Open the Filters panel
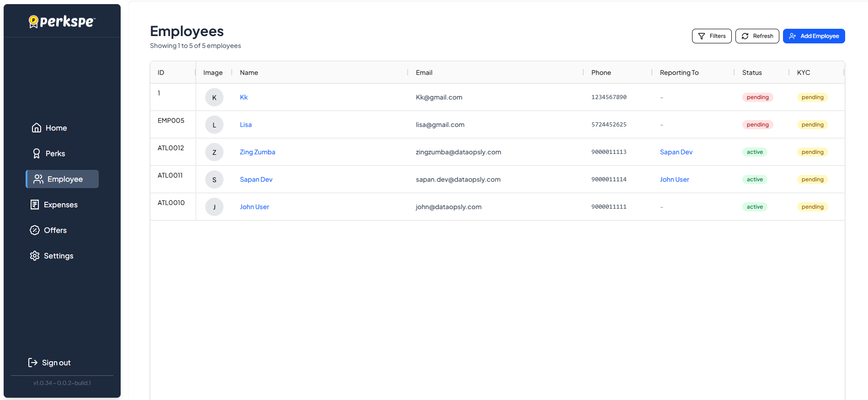This screenshot has height=400, width=868. [x=712, y=36]
